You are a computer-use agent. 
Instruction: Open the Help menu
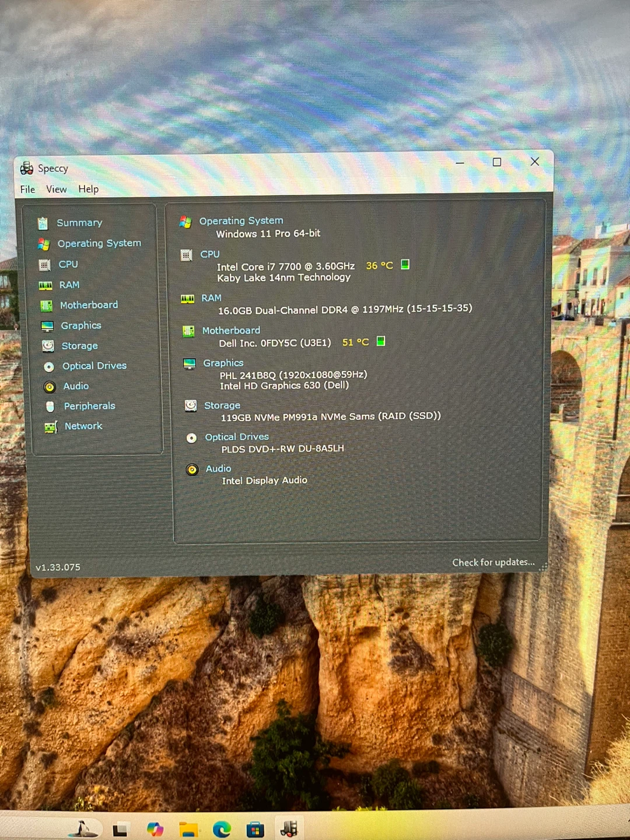pos(89,189)
